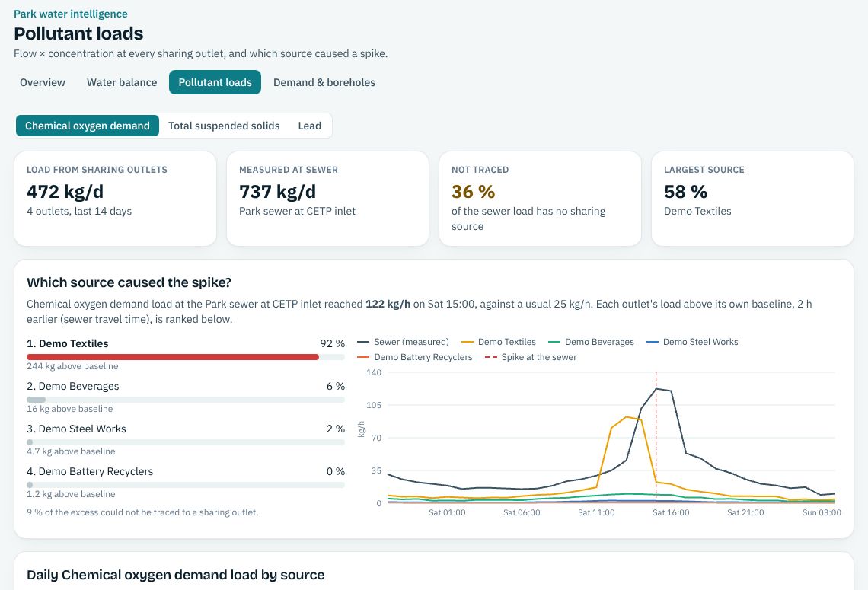Click the "Sat 06:00" axis label
This screenshot has height=590, width=868.
[x=522, y=512]
